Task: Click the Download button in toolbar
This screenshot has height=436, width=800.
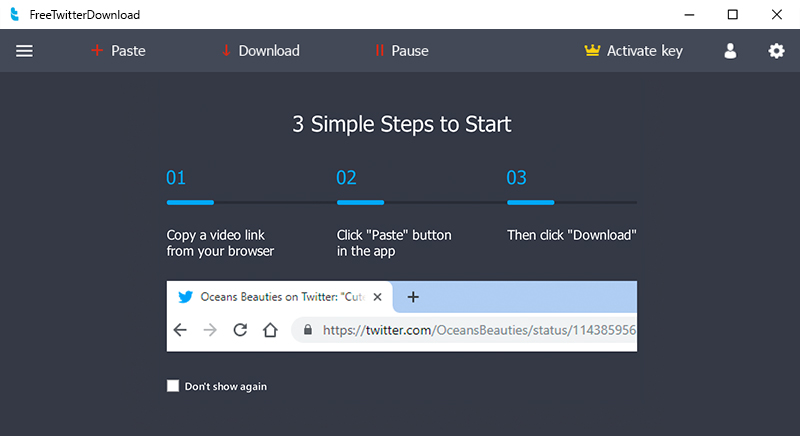Action: [261, 51]
